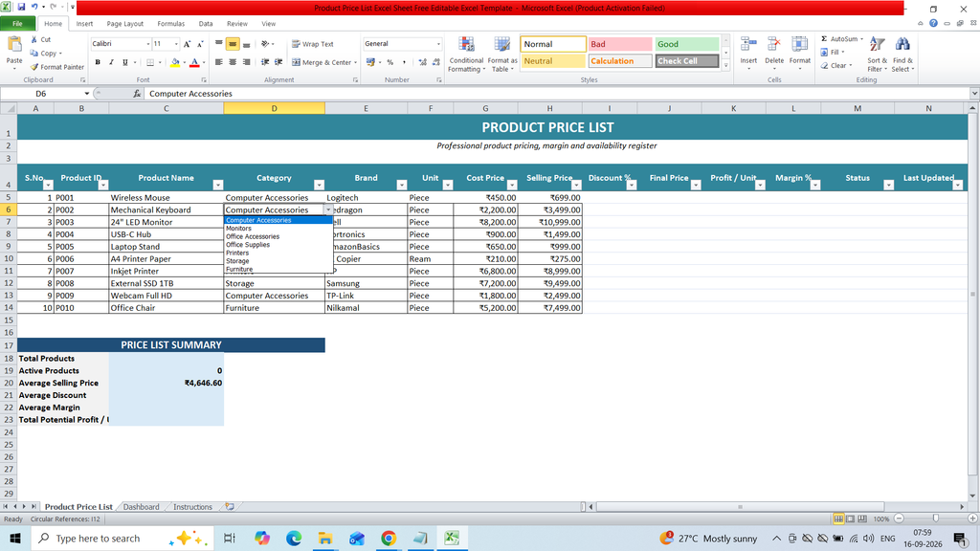Apply the Good cell style
This screenshot has width=980, height=551.
pos(687,44)
